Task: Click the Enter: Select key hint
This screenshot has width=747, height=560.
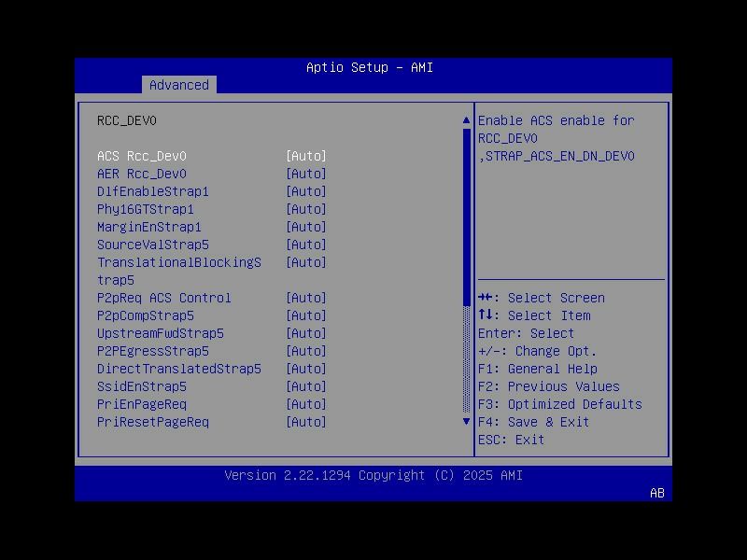Action: [x=527, y=333]
